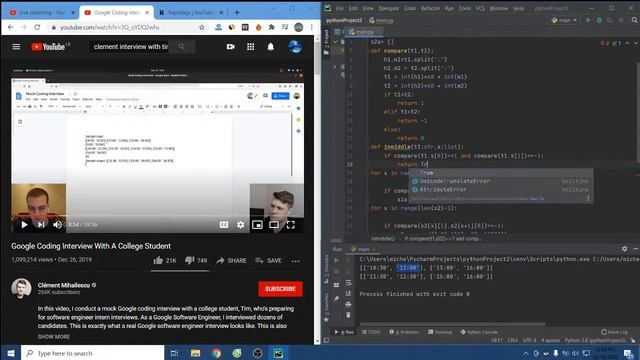This screenshot has width=640, height=360.
Task: Rerun main in Run tool window
Action: [337, 260]
